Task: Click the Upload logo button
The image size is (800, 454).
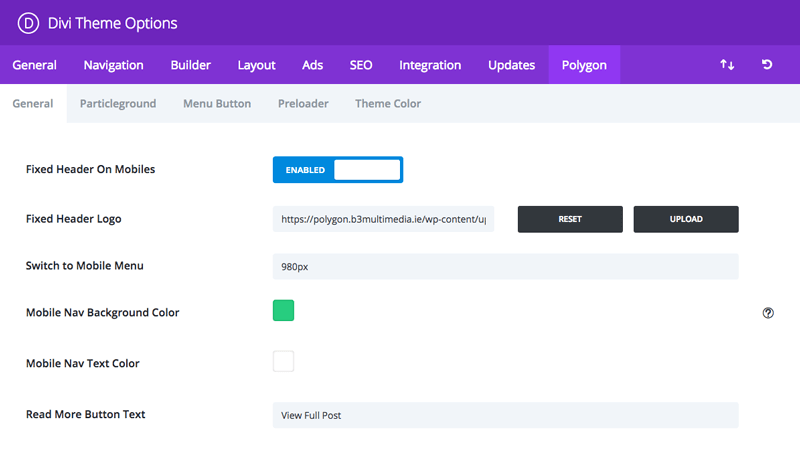Action: tap(686, 219)
